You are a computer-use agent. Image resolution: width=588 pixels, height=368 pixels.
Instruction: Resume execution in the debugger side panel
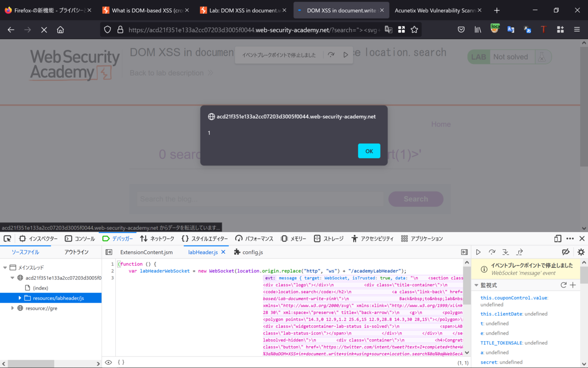click(x=478, y=252)
